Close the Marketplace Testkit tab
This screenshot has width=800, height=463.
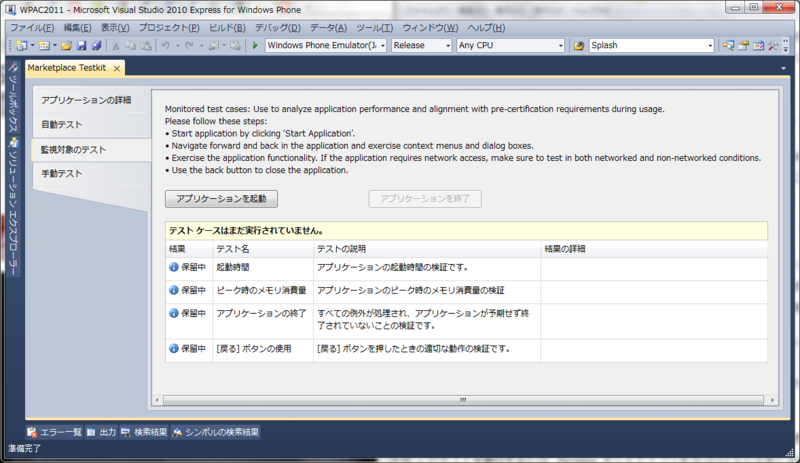coord(117,68)
